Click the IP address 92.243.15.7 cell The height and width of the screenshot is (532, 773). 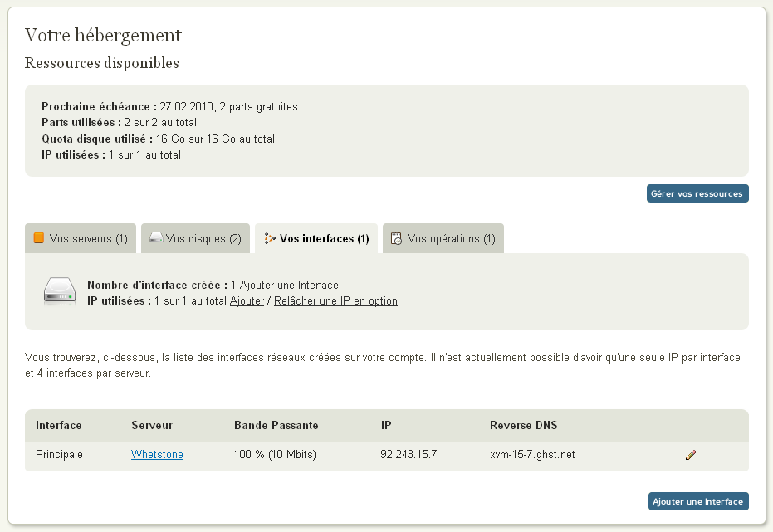click(x=409, y=454)
